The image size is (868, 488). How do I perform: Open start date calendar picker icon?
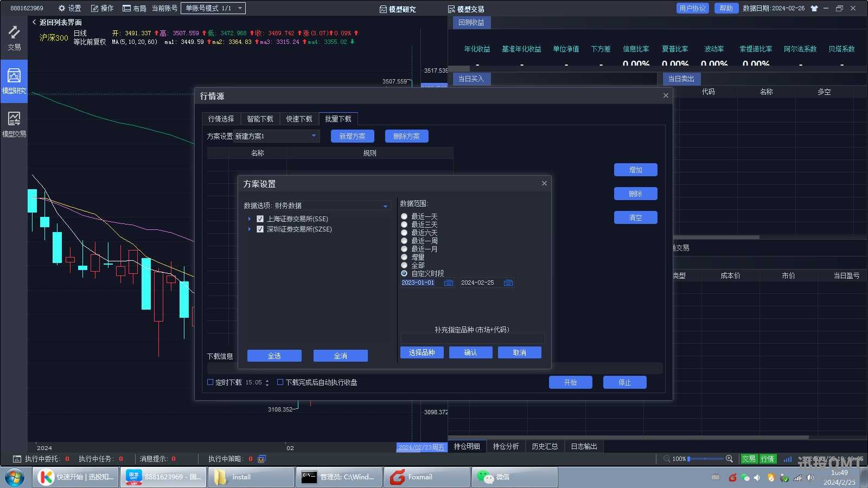click(x=448, y=282)
